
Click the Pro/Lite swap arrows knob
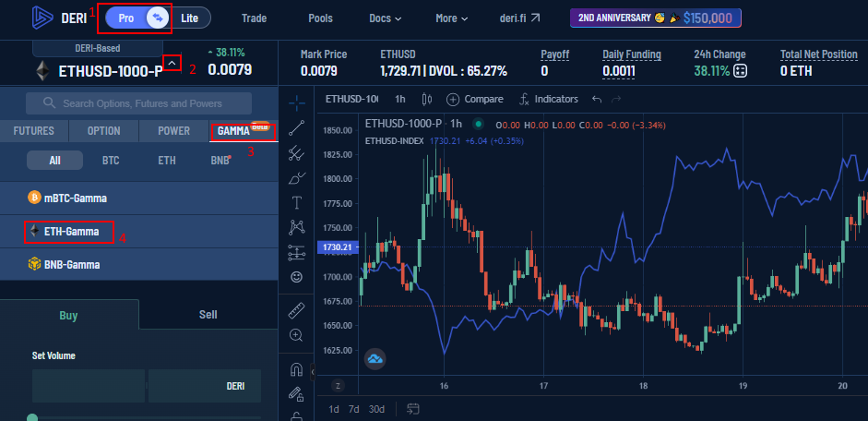point(158,18)
